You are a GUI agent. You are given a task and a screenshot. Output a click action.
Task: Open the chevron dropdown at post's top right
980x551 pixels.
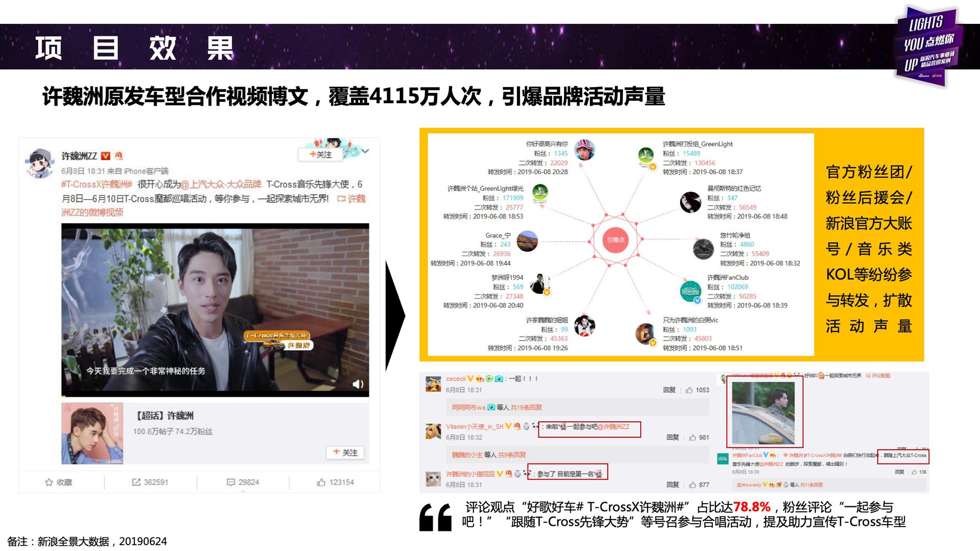(x=365, y=152)
